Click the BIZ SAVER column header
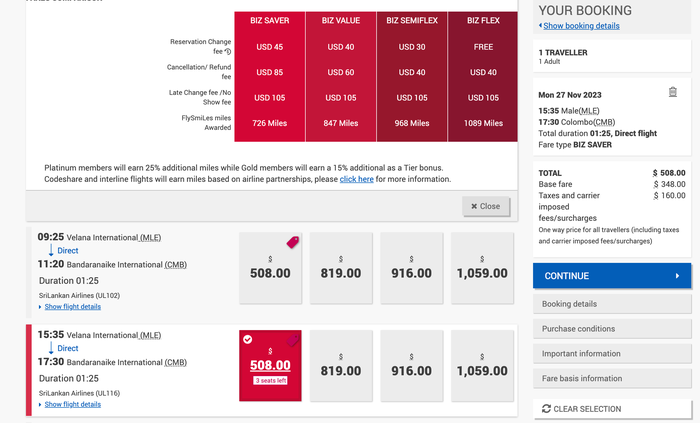The width and height of the screenshot is (700, 423). click(x=270, y=21)
